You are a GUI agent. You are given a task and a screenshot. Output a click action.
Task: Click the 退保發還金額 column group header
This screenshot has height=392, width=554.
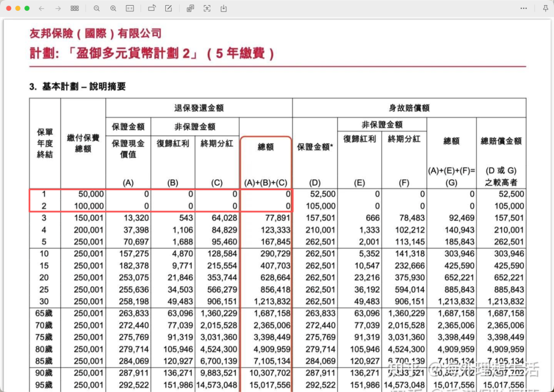tap(199, 108)
